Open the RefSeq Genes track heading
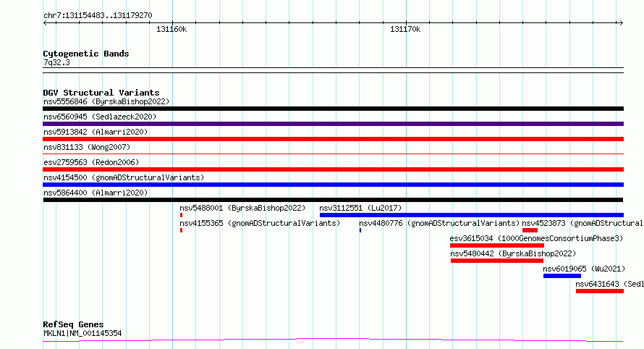The height and width of the screenshot is (349, 644). [73, 324]
